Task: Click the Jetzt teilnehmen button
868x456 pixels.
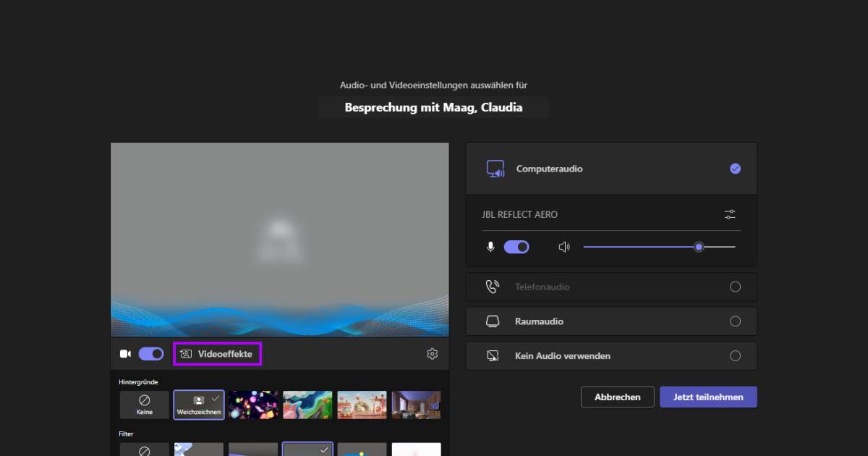Action: 707,397
